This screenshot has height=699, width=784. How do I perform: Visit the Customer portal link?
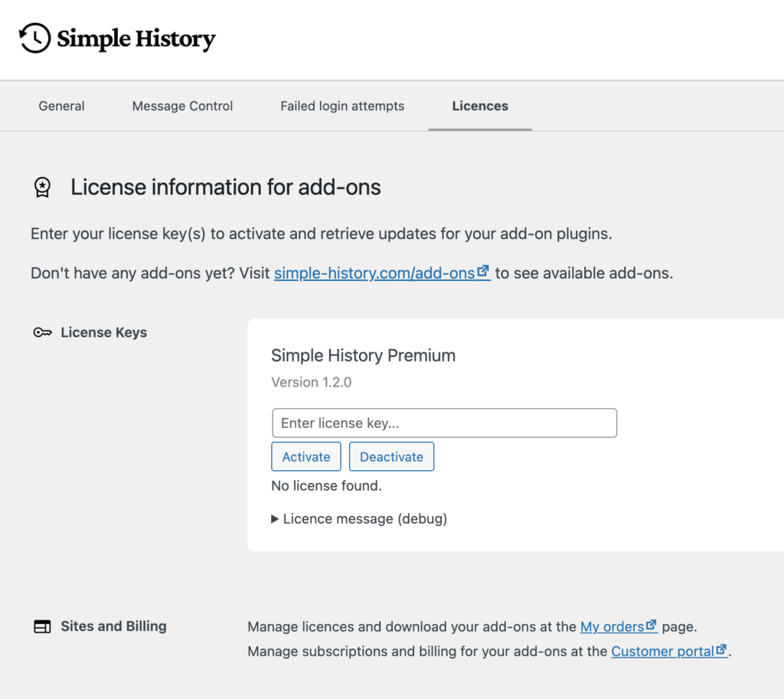pyautogui.click(x=662, y=652)
